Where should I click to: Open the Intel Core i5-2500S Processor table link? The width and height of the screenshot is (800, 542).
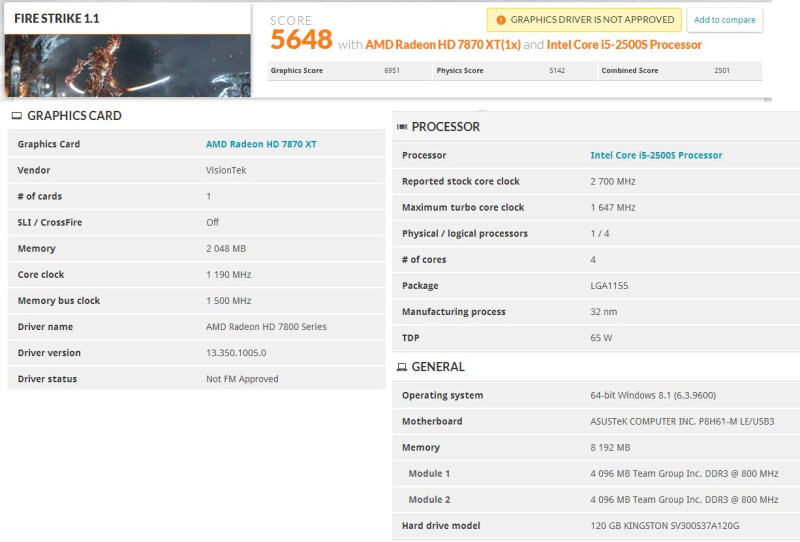tap(656, 155)
